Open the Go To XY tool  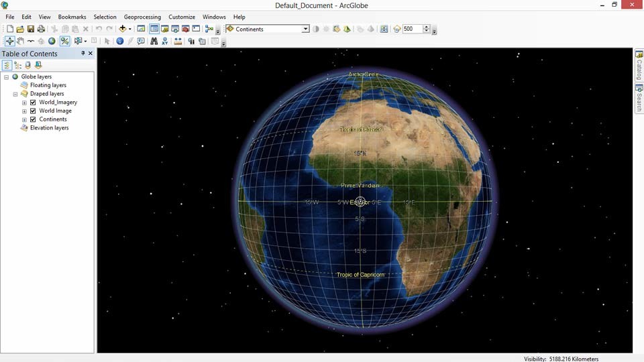(165, 41)
